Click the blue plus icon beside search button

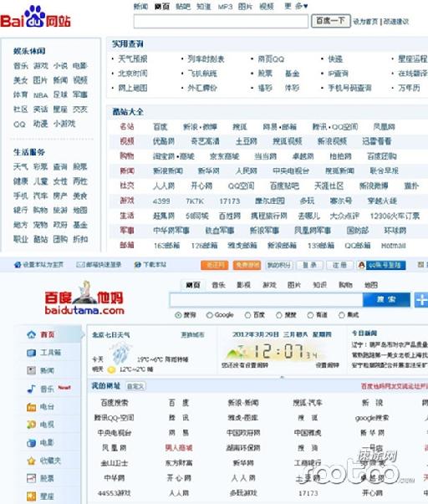[421, 299]
